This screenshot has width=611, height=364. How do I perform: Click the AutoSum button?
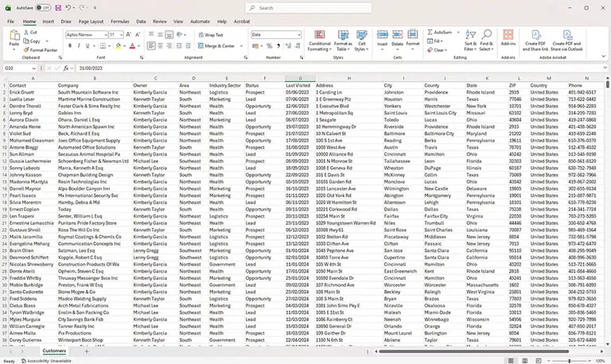point(440,33)
